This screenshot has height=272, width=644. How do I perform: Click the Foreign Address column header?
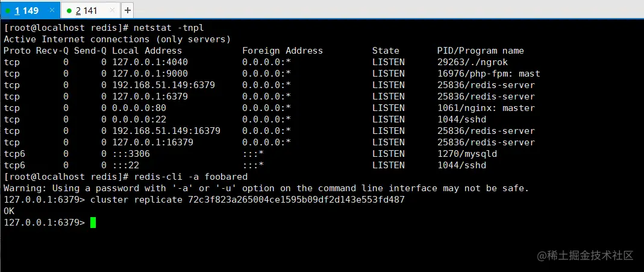pos(283,51)
